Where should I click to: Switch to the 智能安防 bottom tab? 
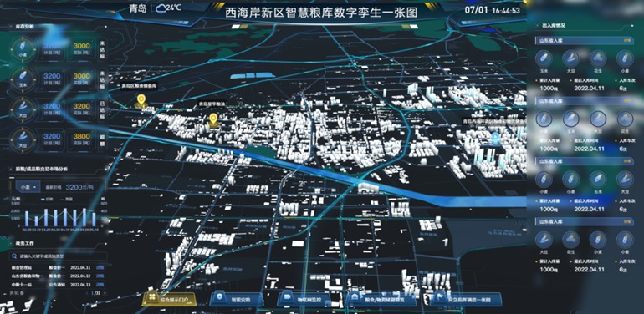pos(236,299)
